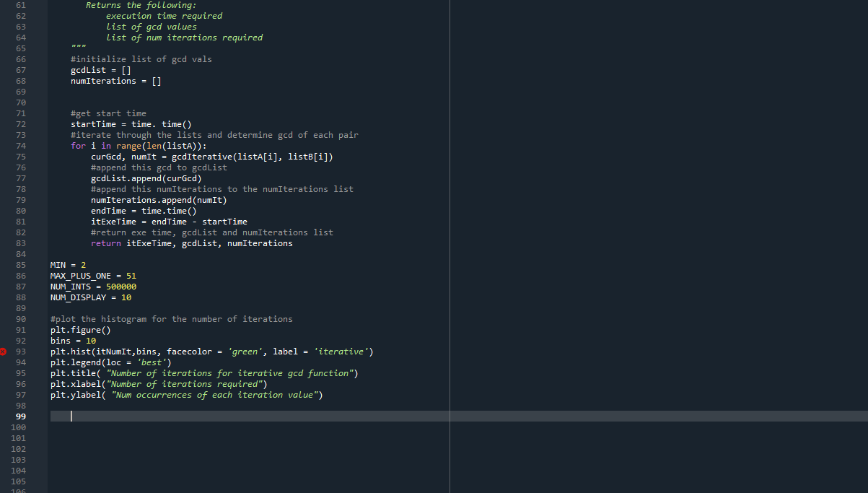Click the "numIterations.append(numIt)" statement
868x493 pixels.
pos(159,200)
